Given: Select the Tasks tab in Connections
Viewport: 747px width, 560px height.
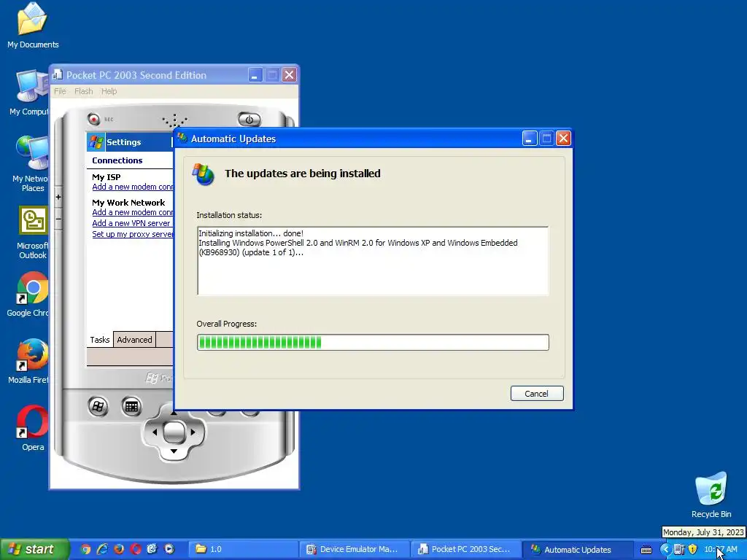Looking at the screenshot, I should [99, 340].
